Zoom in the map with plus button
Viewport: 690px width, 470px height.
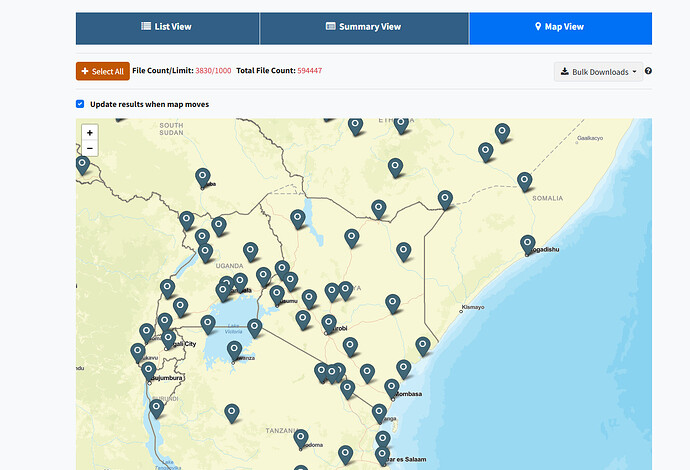(90, 133)
